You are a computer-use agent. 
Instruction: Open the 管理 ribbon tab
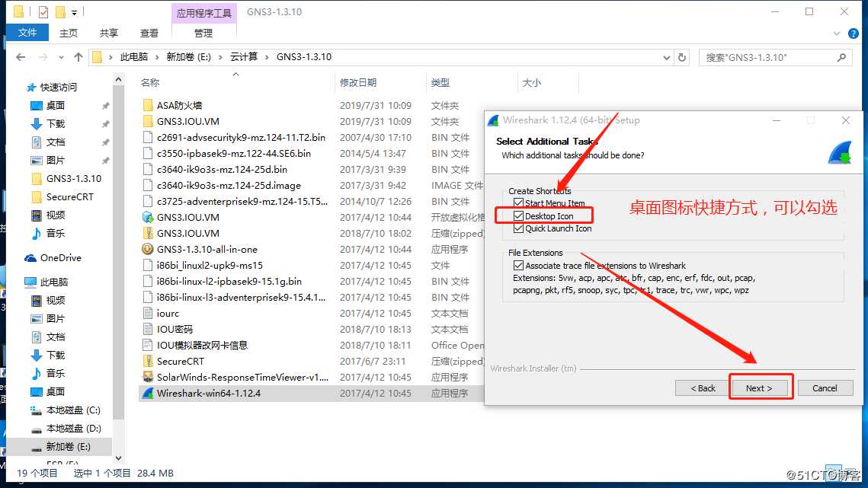click(203, 33)
